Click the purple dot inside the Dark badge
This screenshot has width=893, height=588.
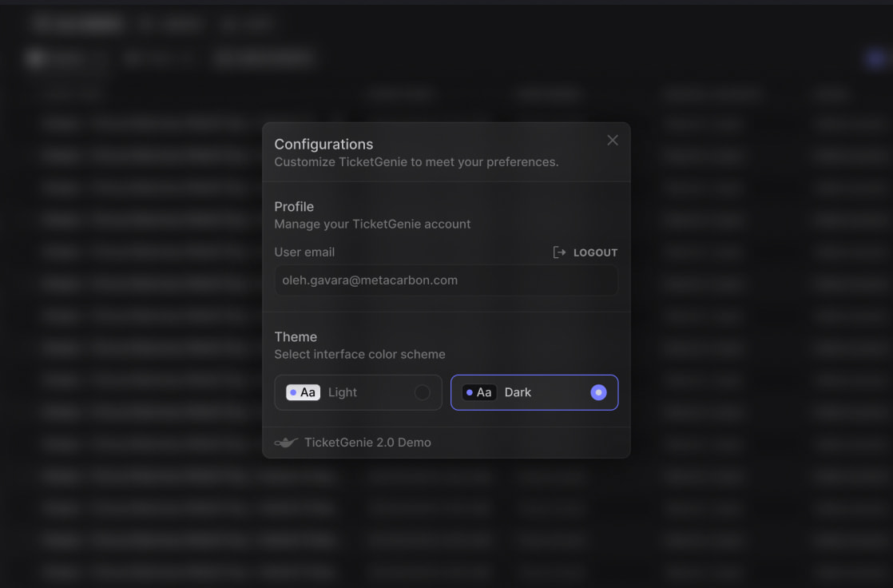[x=470, y=392]
